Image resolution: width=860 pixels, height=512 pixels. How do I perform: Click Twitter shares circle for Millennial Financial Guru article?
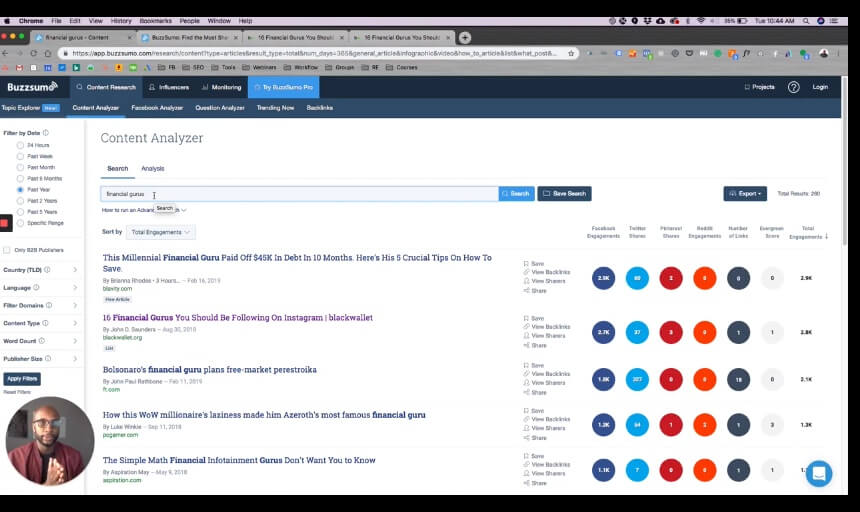tap(637, 278)
